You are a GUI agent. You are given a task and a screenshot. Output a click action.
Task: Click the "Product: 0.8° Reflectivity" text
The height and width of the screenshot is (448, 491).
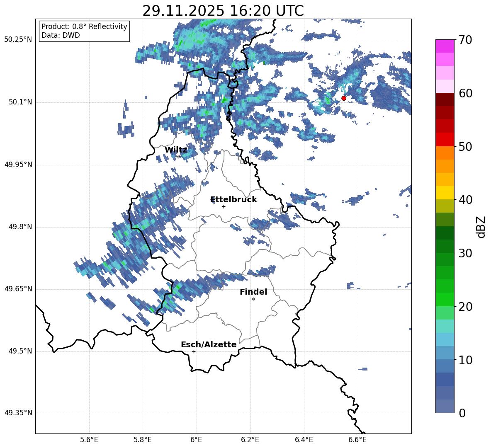84,27
